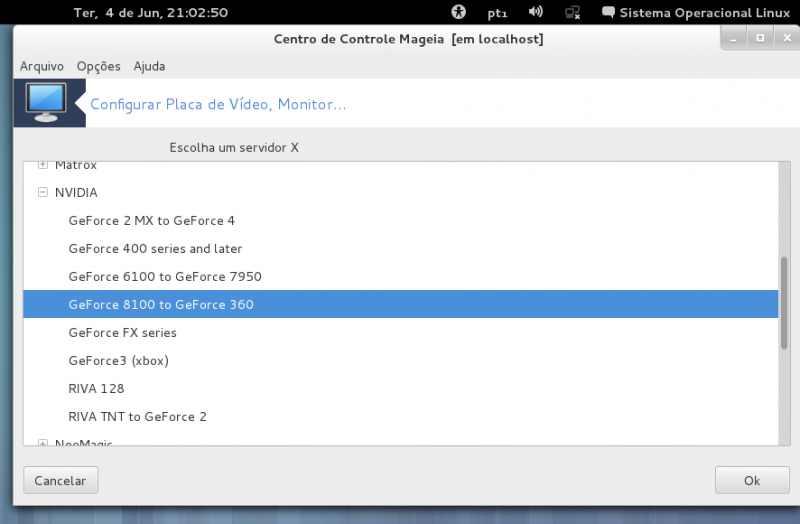The image size is (800, 524).
Task: Click Configurar Placa de Vídeo, Monitor title
Action: tap(218, 104)
